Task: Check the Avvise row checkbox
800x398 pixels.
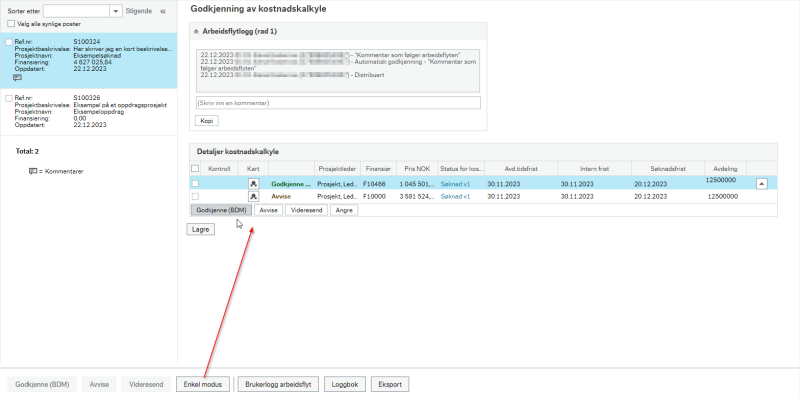Action: (x=195, y=196)
